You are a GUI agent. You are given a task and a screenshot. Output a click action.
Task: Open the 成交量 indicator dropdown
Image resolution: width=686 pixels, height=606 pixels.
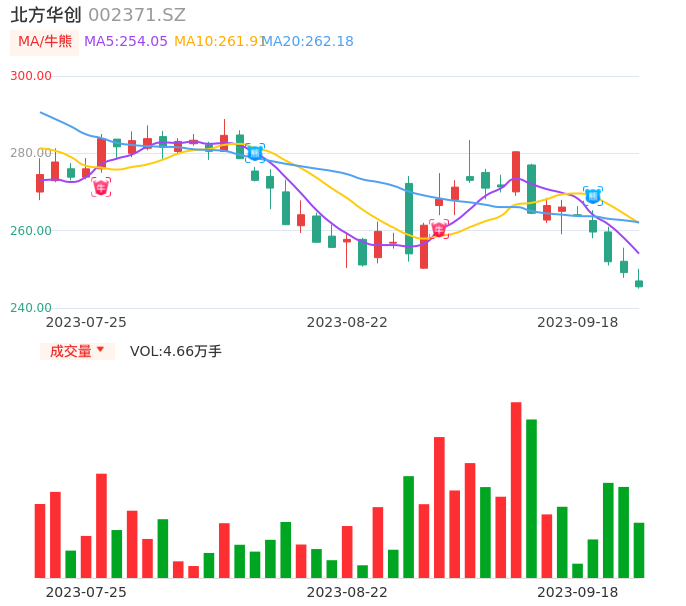[77, 351]
